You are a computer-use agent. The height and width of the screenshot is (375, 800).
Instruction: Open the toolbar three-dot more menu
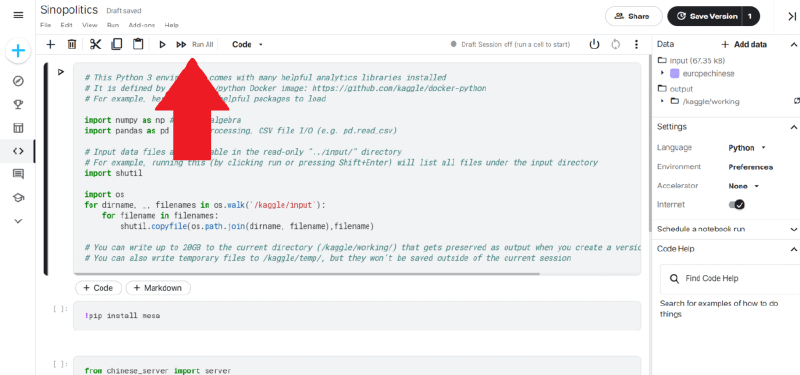636,44
